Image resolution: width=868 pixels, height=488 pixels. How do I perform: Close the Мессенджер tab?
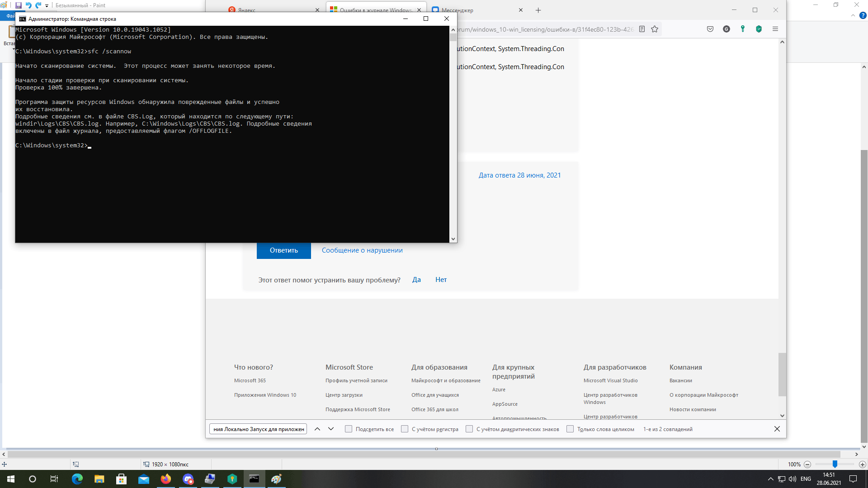[521, 10]
